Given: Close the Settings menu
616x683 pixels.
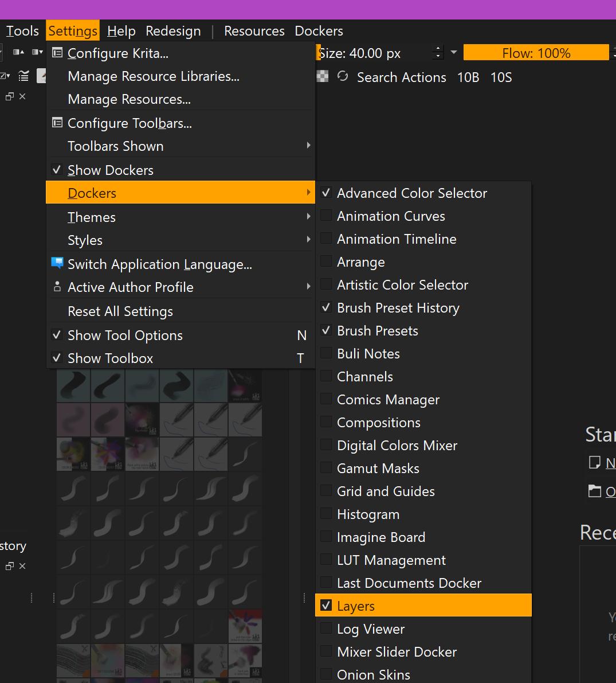Looking at the screenshot, I should (x=73, y=31).
